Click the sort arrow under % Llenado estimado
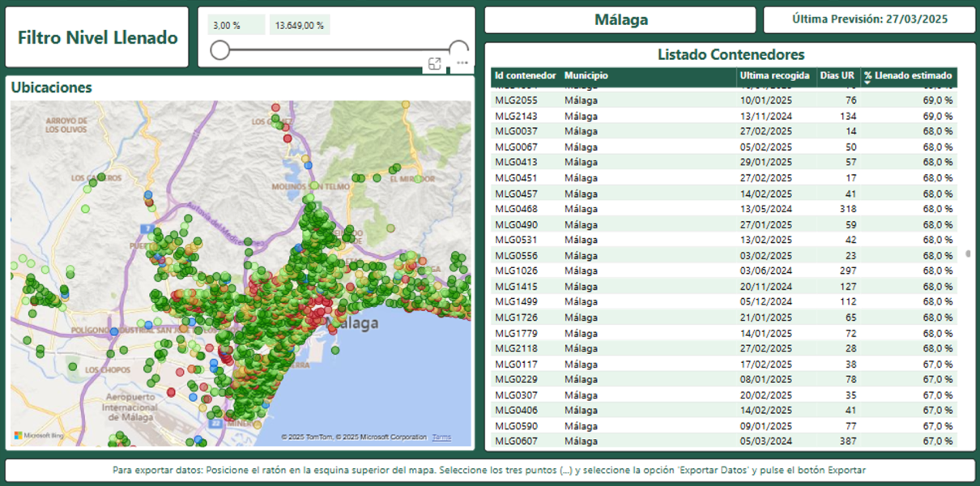 pyautogui.click(x=868, y=84)
